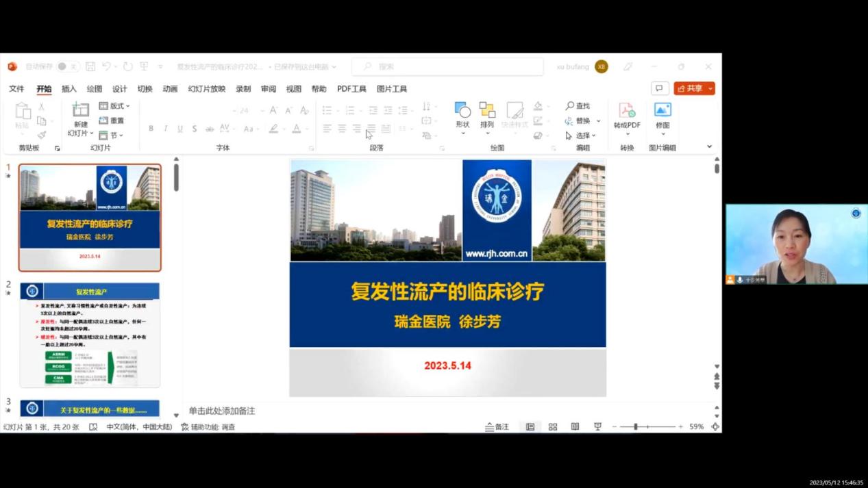Toggle italic formatting
The height and width of the screenshot is (488, 868).
click(x=165, y=128)
